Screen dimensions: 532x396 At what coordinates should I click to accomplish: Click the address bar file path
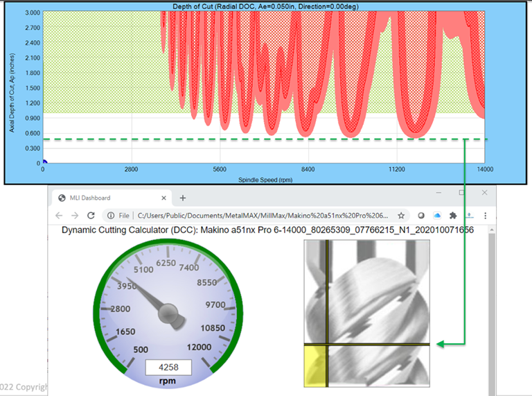[263, 216]
